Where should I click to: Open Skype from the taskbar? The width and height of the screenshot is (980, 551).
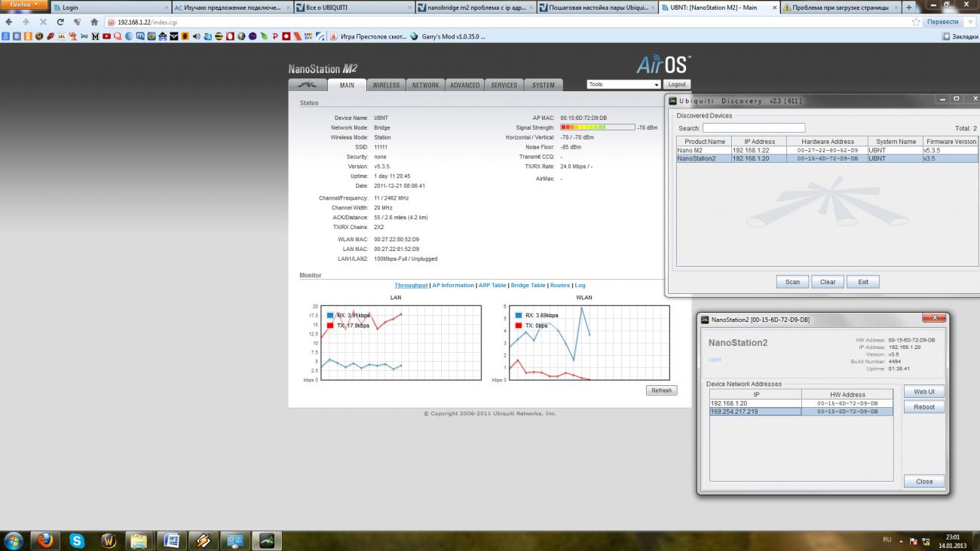pos(77,540)
